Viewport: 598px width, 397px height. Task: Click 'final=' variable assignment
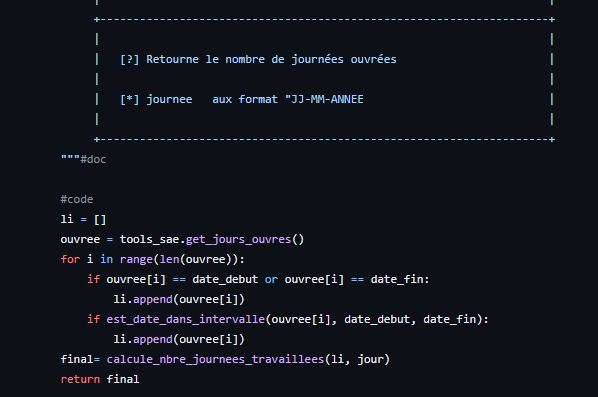click(80, 359)
